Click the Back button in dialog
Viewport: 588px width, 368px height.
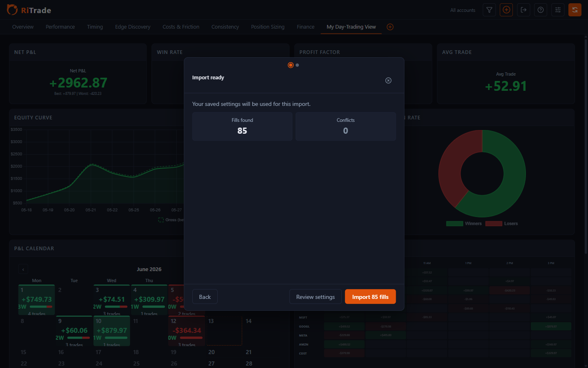pos(205,297)
